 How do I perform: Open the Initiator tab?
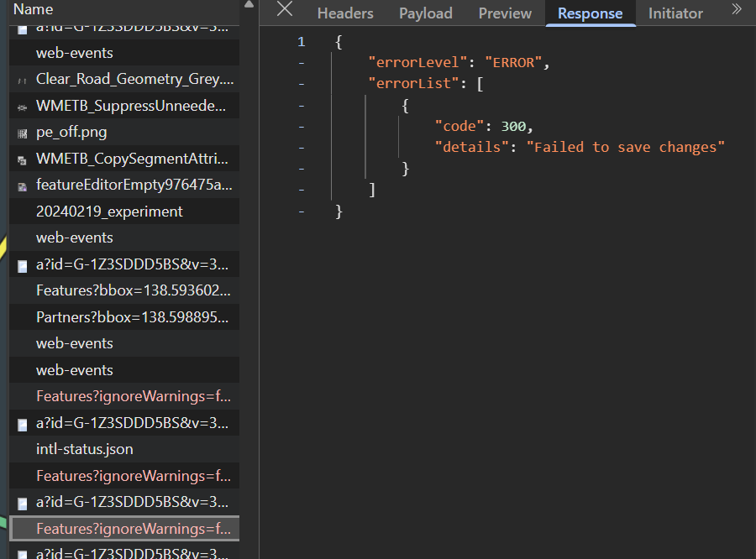[x=675, y=13]
